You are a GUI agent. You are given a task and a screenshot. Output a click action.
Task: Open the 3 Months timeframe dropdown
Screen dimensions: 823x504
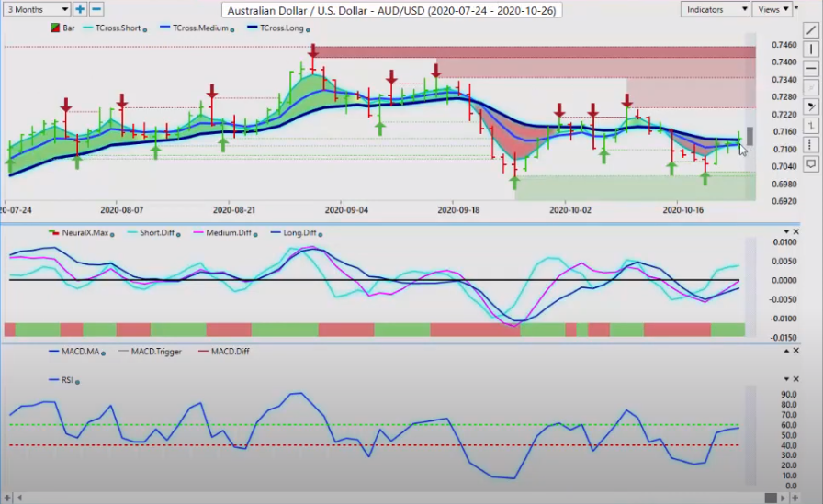pos(37,9)
